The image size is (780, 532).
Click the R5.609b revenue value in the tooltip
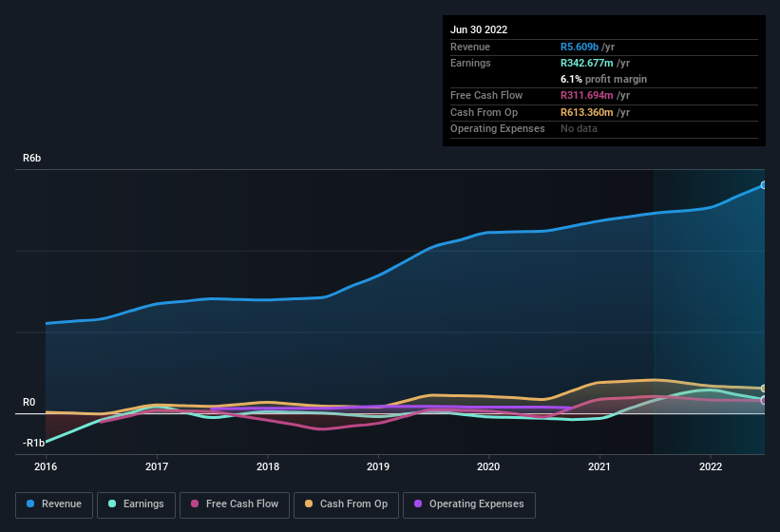(x=580, y=47)
